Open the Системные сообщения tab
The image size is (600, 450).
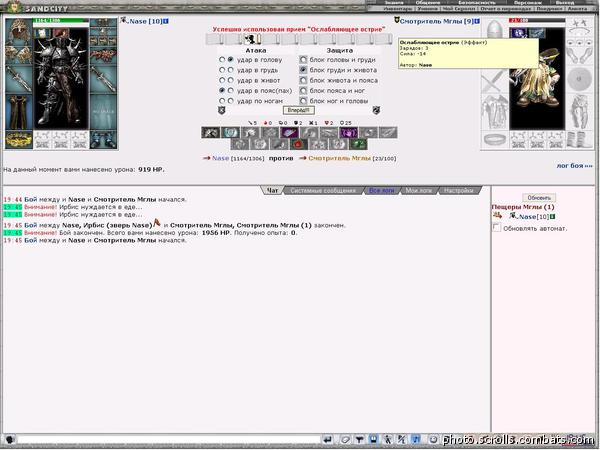click(323, 191)
